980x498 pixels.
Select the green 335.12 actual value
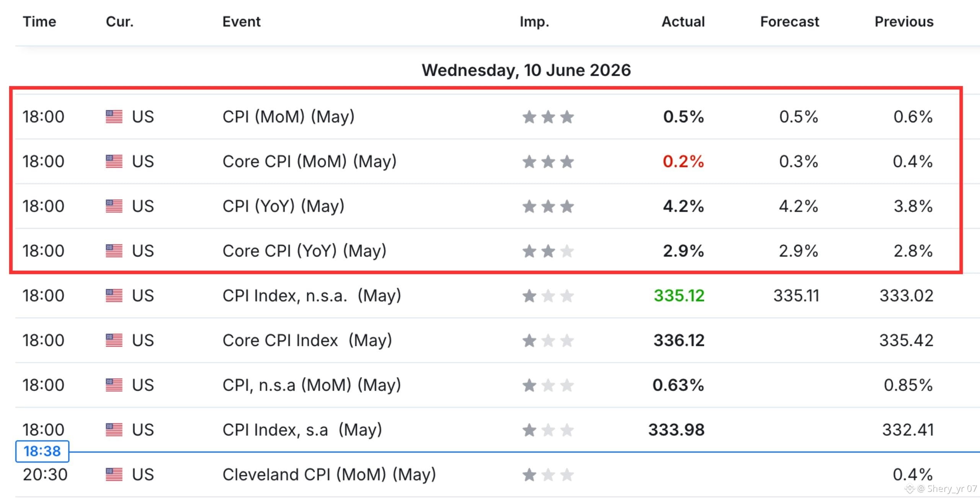[679, 296]
